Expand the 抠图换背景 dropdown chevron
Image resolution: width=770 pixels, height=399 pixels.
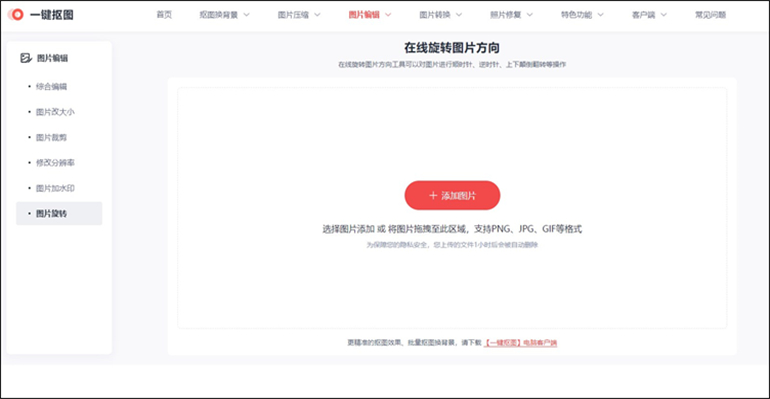(247, 15)
